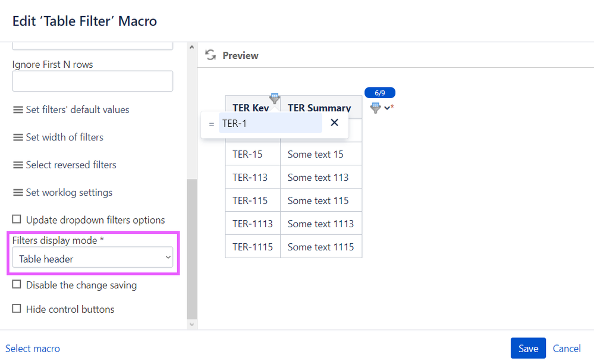Save the macro settings

(528, 348)
